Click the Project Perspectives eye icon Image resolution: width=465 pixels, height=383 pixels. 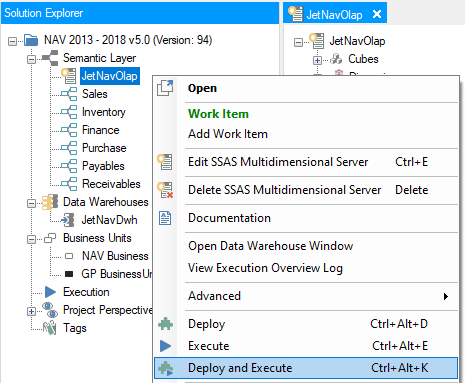(50, 310)
